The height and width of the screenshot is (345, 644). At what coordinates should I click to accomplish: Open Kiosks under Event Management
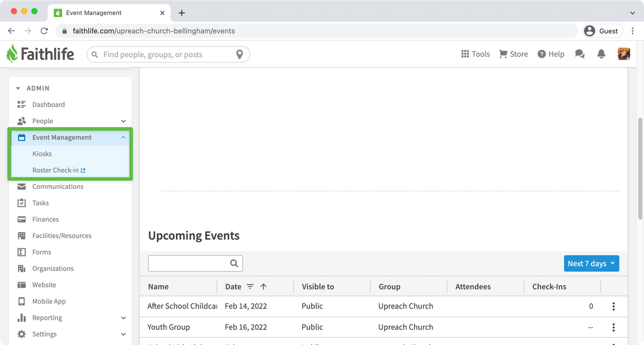tap(42, 154)
